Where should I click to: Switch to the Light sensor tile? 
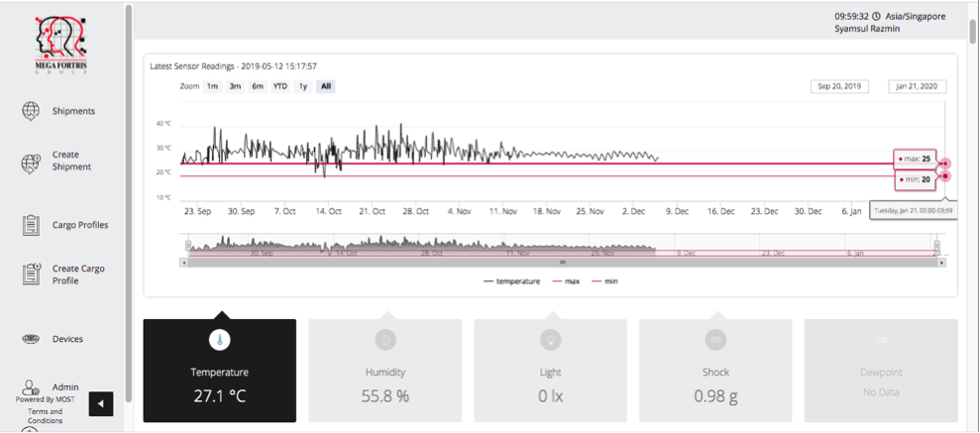tap(550, 371)
